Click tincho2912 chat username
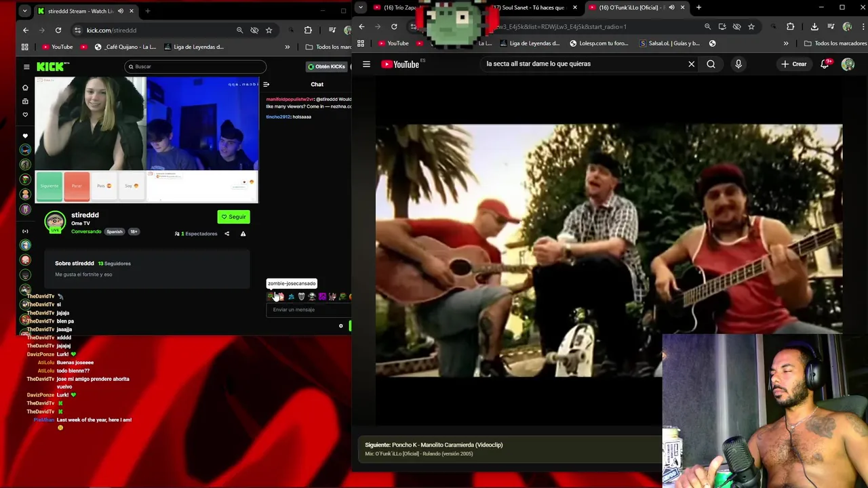This screenshot has height=488, width=868. click(x=278, y=117)
